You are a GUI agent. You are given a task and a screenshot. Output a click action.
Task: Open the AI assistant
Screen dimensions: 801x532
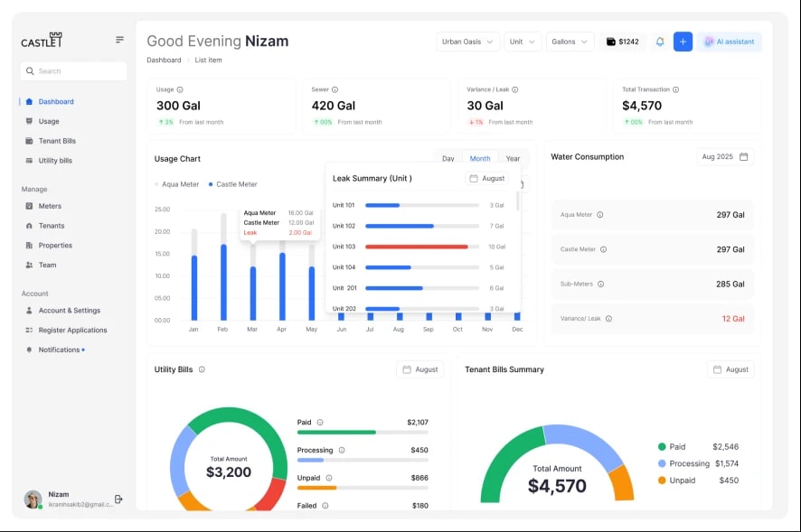730,42
